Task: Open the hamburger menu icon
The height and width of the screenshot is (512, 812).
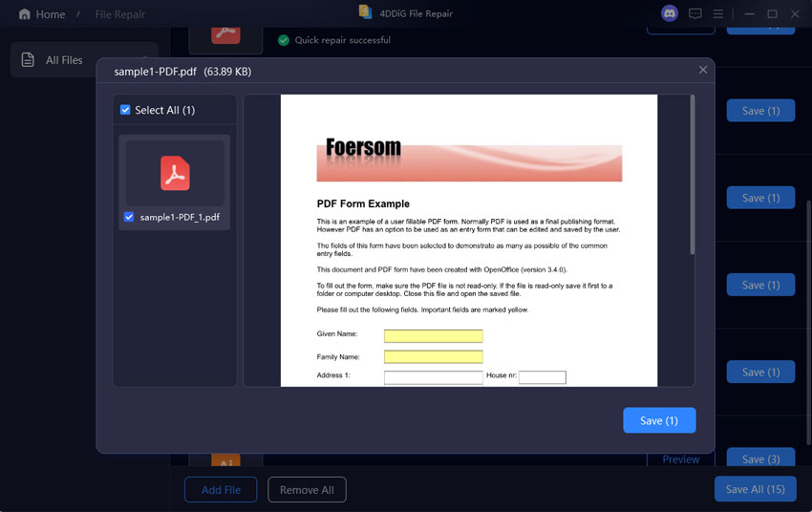Action: (x=718, y=13)
